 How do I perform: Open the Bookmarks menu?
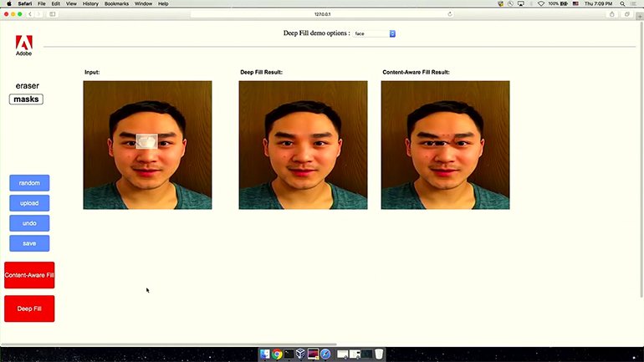pyautogui.click(x=116, y=3)
